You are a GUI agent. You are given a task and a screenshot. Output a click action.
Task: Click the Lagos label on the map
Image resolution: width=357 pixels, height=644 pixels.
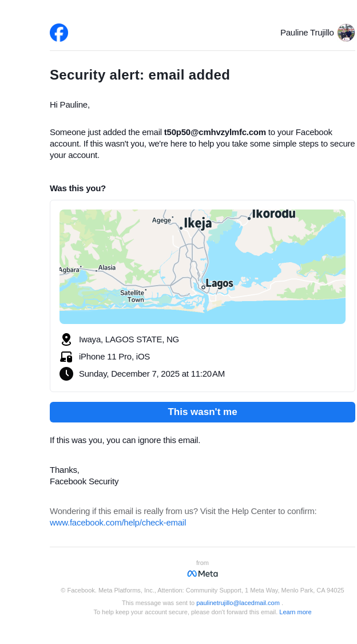point(219,283)
